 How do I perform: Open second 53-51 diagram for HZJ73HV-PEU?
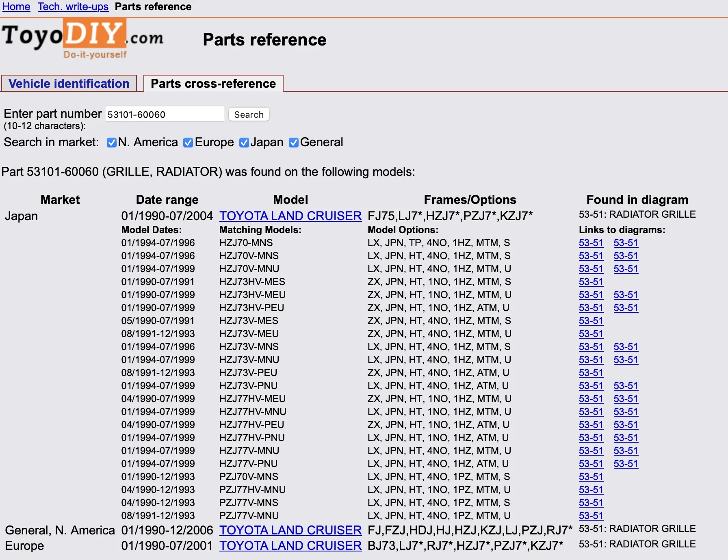(626, 308)
